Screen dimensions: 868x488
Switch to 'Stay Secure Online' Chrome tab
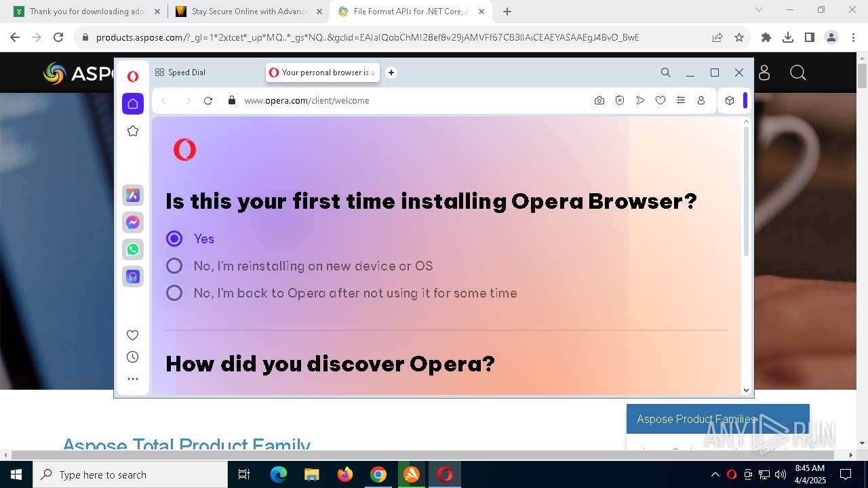tap(249, 12)
